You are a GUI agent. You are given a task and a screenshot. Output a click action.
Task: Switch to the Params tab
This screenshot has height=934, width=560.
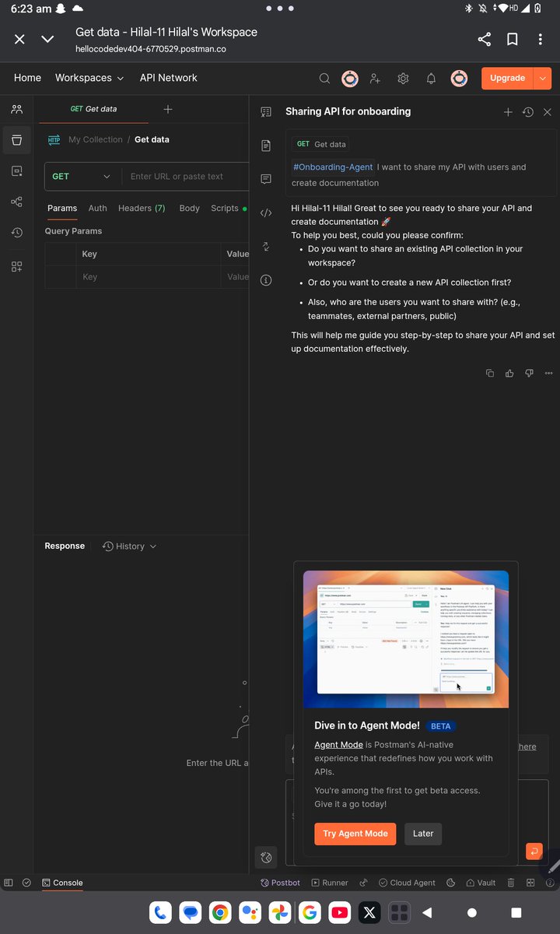62,209
